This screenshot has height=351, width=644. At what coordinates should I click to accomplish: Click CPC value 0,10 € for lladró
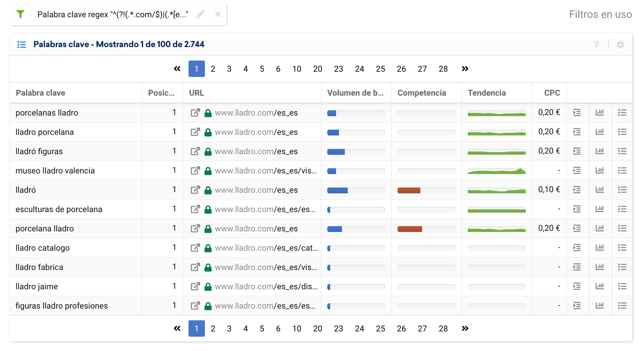[x=549, y=190]
